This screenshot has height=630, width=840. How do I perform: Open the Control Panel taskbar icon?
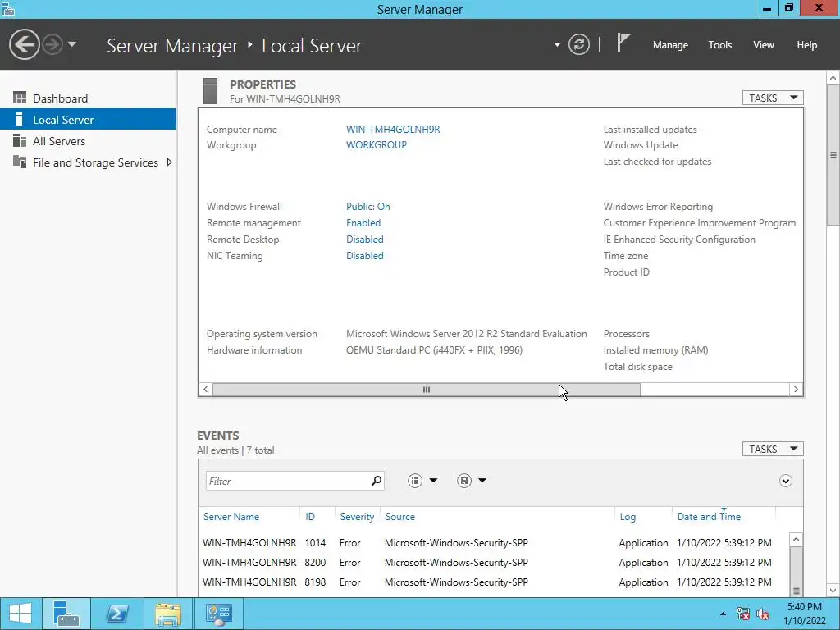click(218, 614)
